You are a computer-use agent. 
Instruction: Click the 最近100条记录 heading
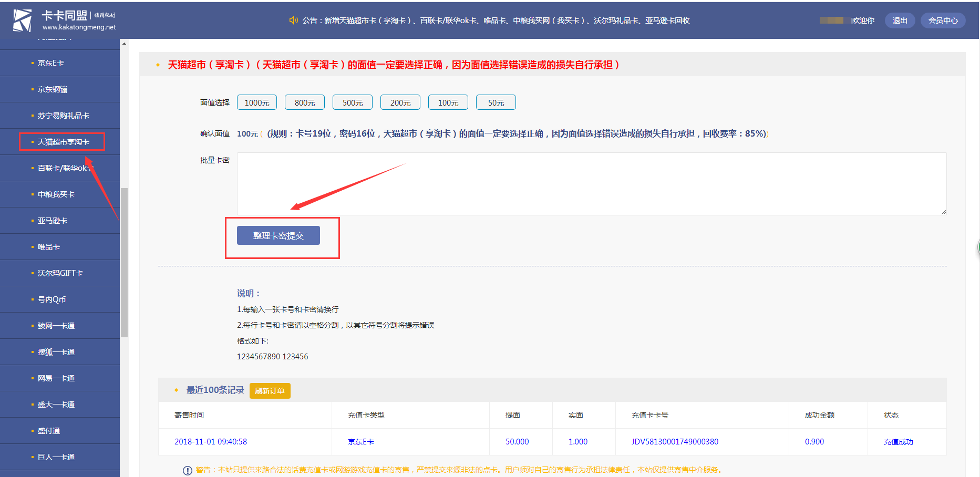pos(215,390)
